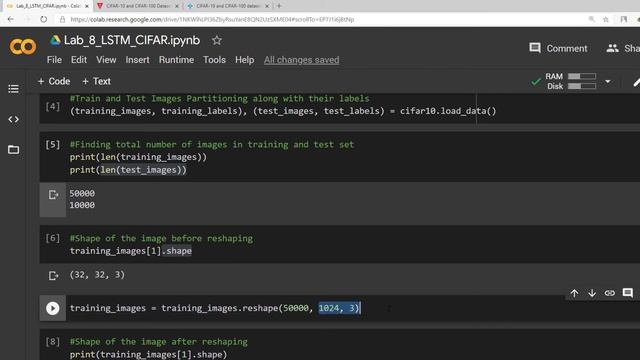This screenshot has height=360, width=640.
Task: Click the Comment button label
Action: click(x=567, y=49)
